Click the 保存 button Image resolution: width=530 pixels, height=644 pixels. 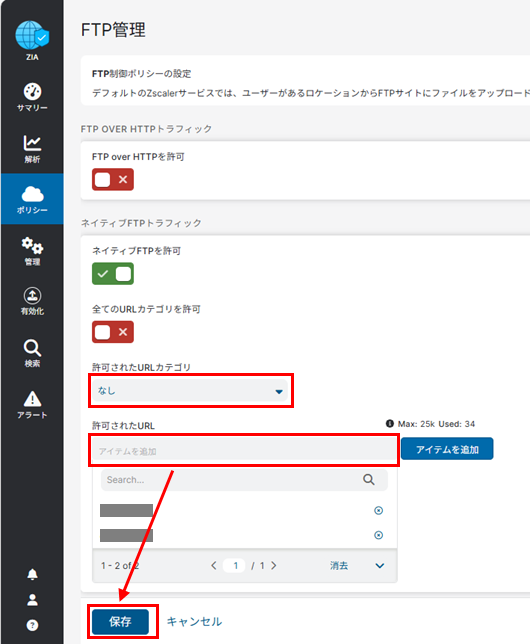click(120, 622)
